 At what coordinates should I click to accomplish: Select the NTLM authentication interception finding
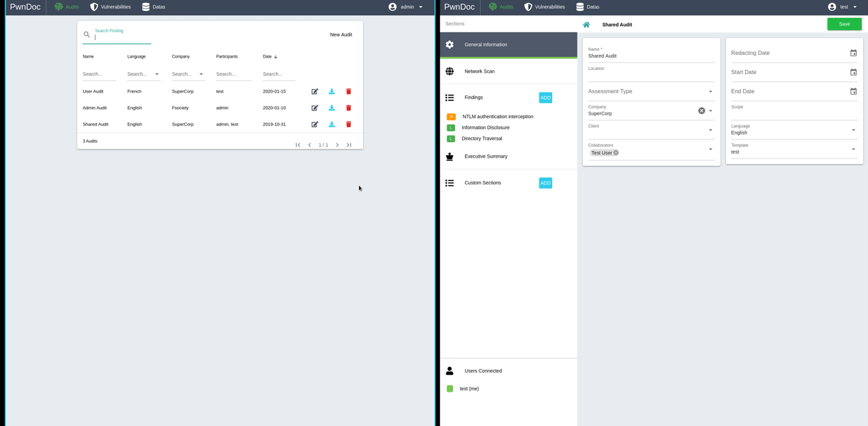497,117
